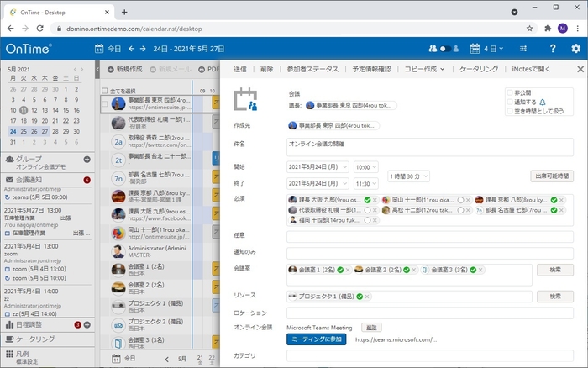The height and width of the screenshot is (368, 588).
Task: Click the 任意 attendees field
Action: pos(430,237)
